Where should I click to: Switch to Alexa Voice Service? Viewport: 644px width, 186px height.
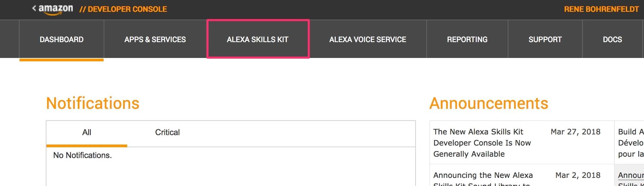coord(367,39)
